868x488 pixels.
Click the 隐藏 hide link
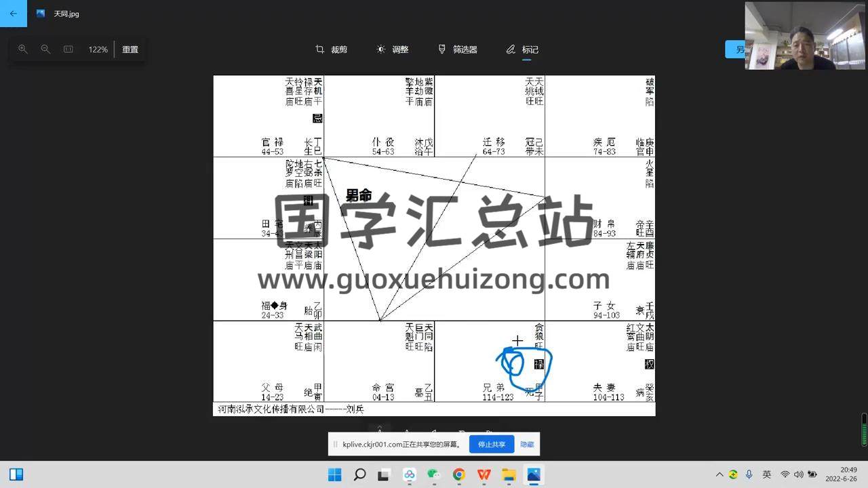pos(527,445)
